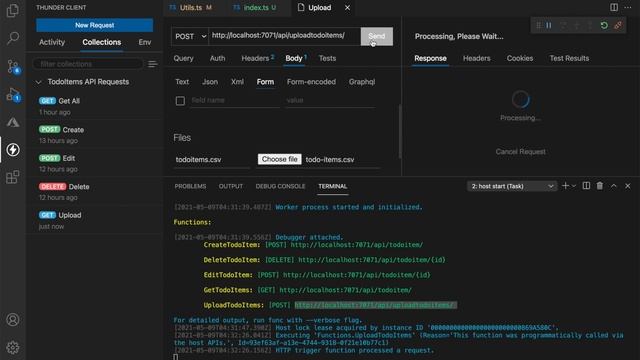
Task: Choose the Form-encoded body type
Action: (x=311, y=82)
